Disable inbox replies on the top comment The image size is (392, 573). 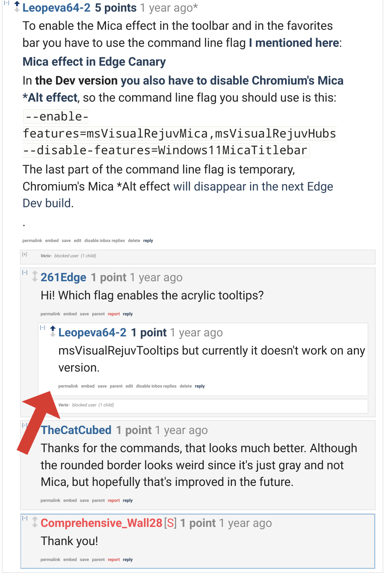(104, 241)
